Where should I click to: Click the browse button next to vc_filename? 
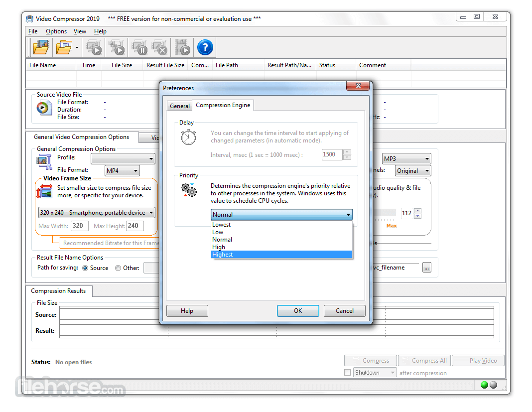click(427, 268)
